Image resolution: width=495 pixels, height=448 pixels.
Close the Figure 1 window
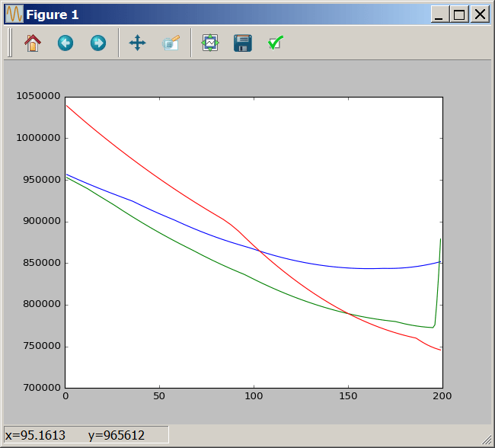(480, 14)
